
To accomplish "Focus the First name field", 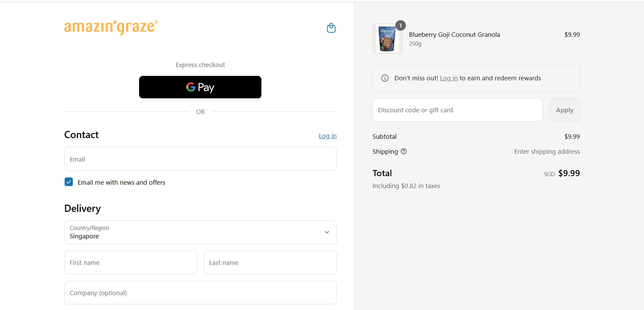I will coord(130,262).
